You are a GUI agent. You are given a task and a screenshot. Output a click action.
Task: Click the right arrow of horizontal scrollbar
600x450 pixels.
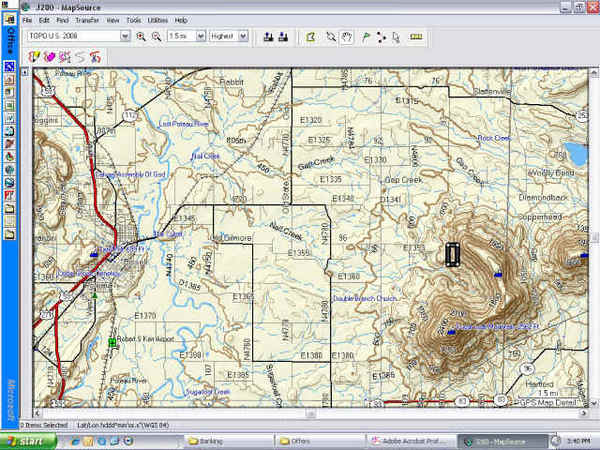tap(584, 413)
